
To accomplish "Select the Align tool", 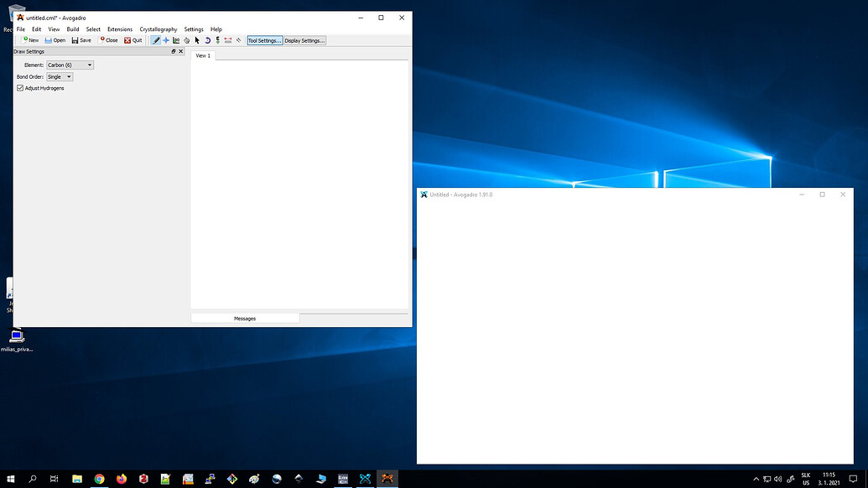I will coord(238,40).
